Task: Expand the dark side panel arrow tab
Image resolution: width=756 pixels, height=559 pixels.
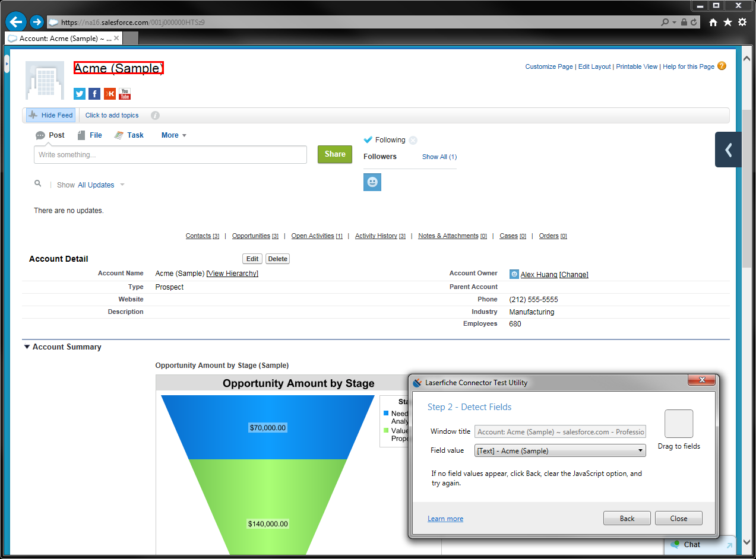Action: click(x=729, y=150)
